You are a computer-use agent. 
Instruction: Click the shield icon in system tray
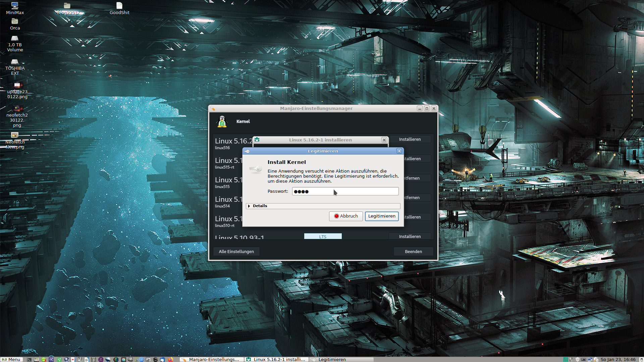pyautogui.click(x=578, y=359)
